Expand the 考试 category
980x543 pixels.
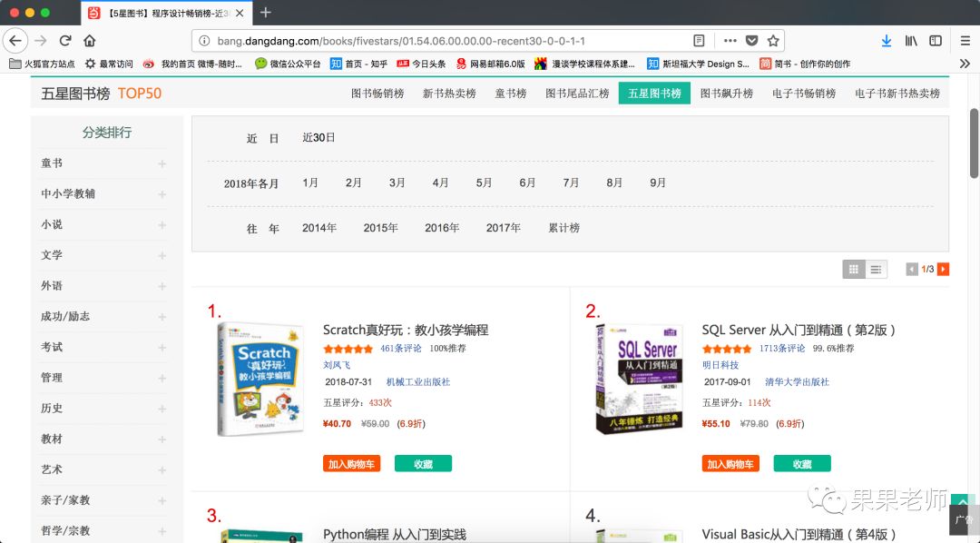(162, 348)
